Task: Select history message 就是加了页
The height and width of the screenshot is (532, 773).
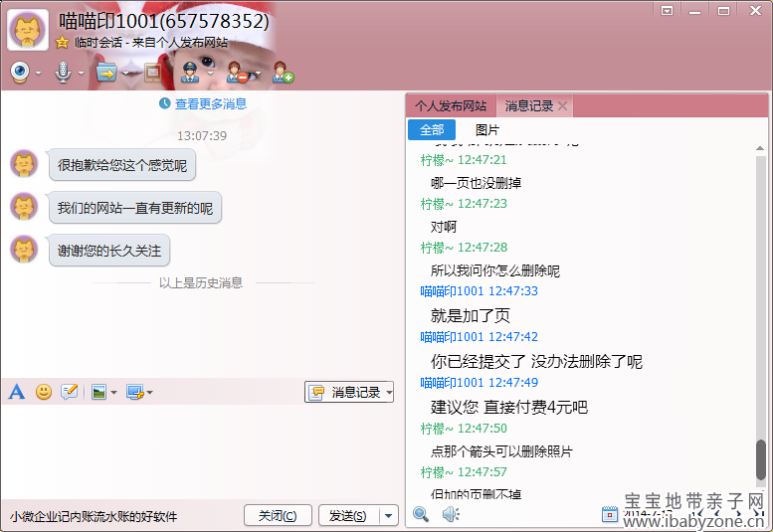Action: tap(471, 315)
